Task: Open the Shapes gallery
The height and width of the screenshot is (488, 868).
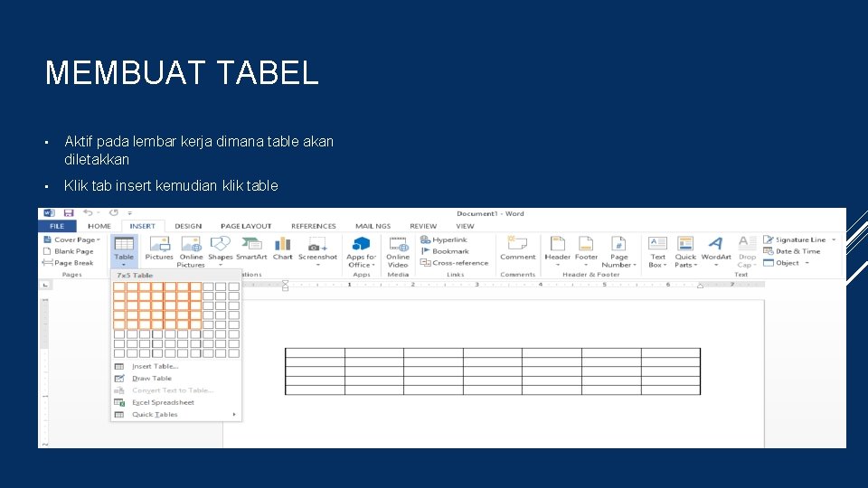Action: (x=221, y=252)
